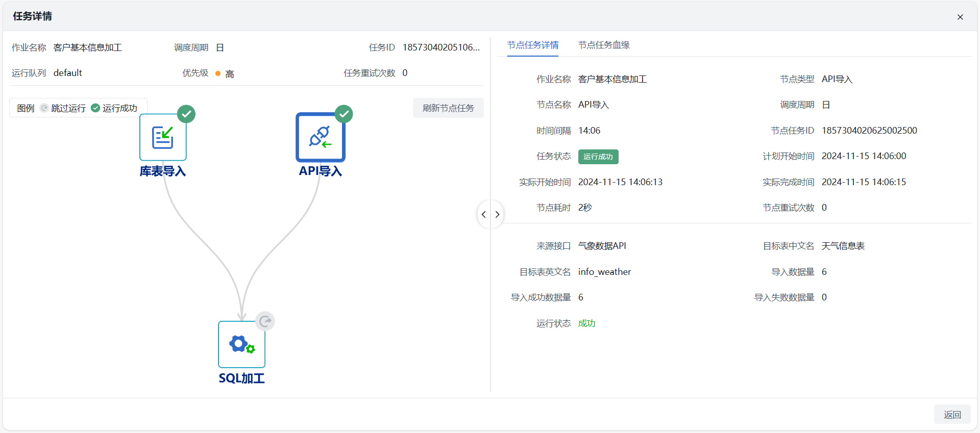Click 目标表中文名 value 天气信息表
The image size is (980, 433).
coord(843,246)
